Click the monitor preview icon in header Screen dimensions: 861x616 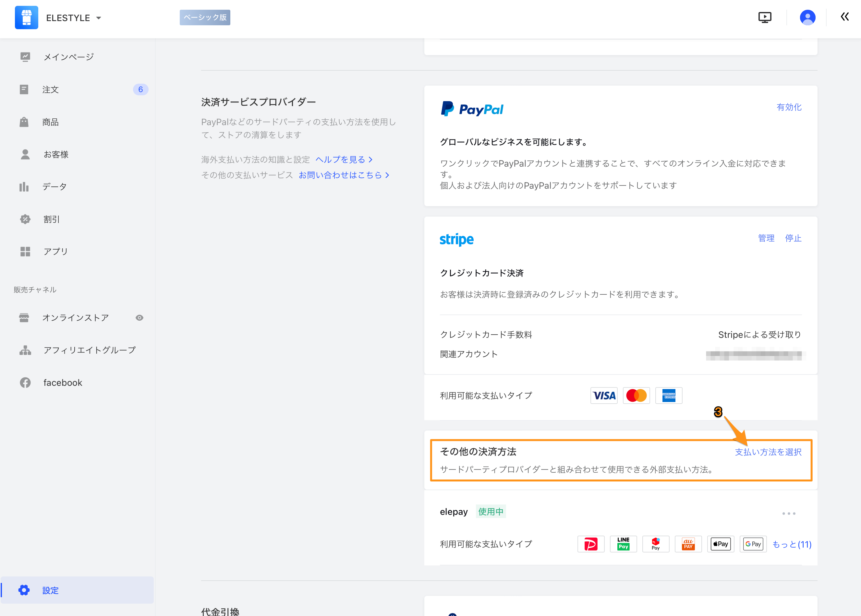pos(764,18)
